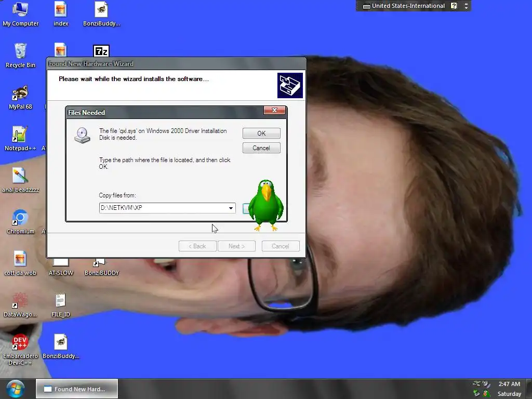
Task: Select the AT-SLOW desktop icon
Action: tap(61, 268)
